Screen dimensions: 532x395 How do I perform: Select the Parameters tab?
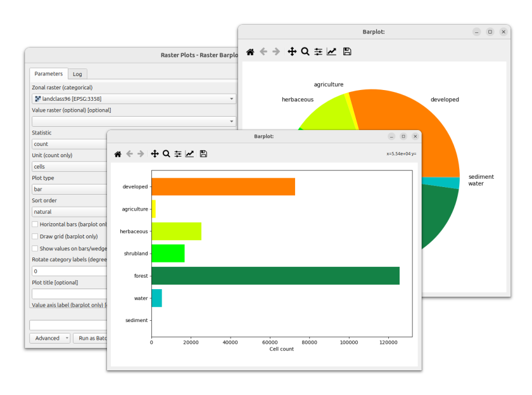(x=49, y=74)
